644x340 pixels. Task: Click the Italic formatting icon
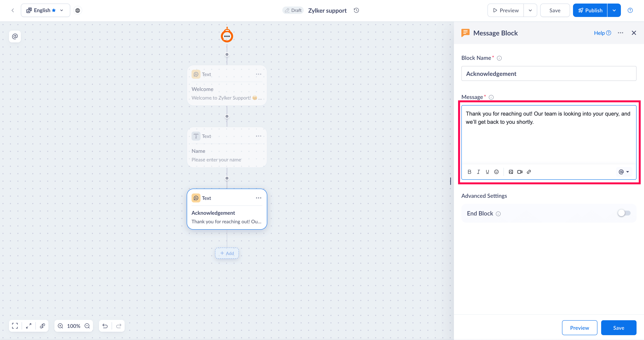point(478,172)
